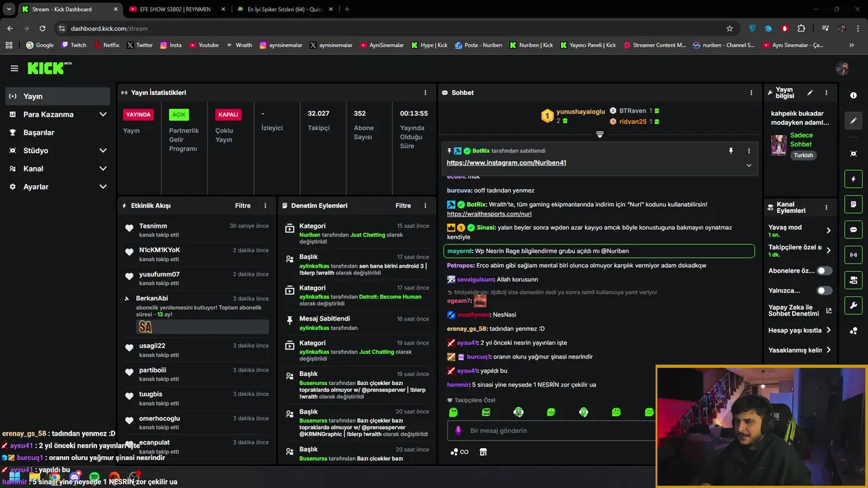Insert the angry green emote
Viewport: 868px width, 488px height.
click(x=486, y=412)
